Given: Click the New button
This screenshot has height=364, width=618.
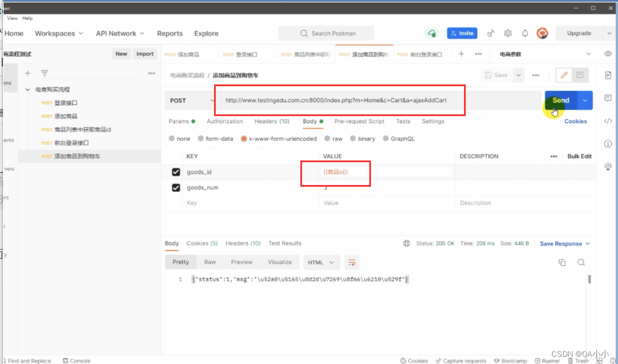Looking at the screenshot, I should tap(121, 54).
